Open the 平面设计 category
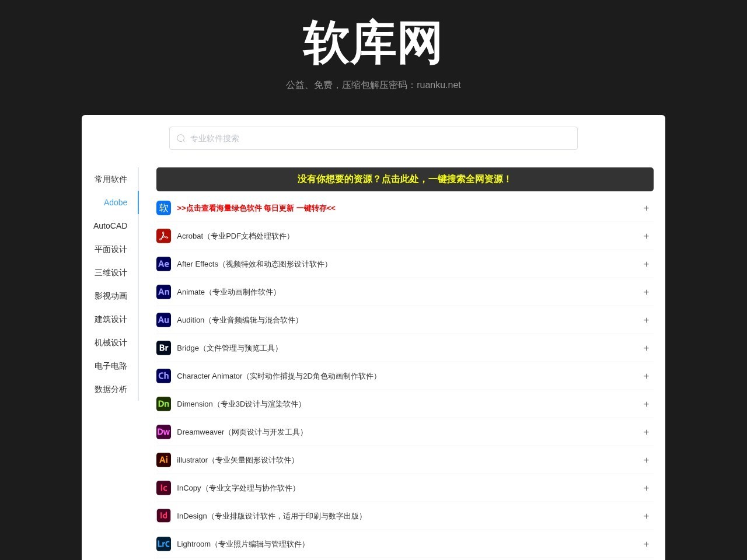This screenshot has width=747, height=560. click(x=111, y=249)
